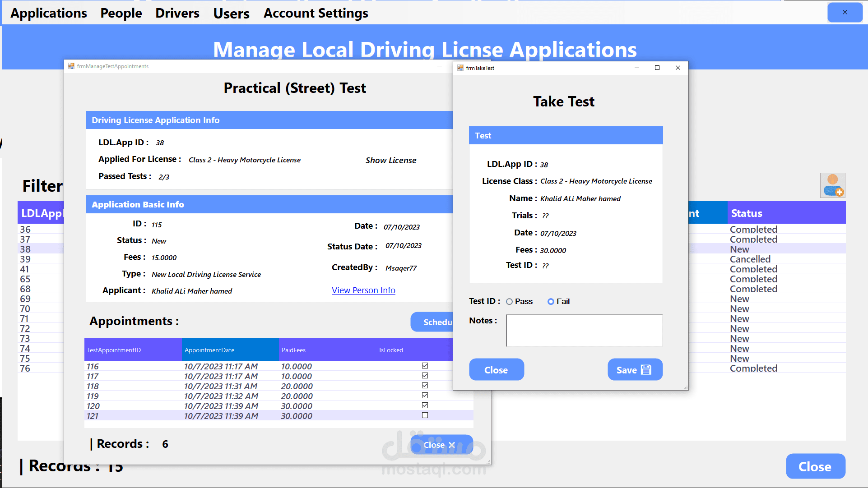The width and height of the screenshot is (868, 488).
Task: Close the main app via top-right X
Action: pyautogui.click(x=845, y=13)
